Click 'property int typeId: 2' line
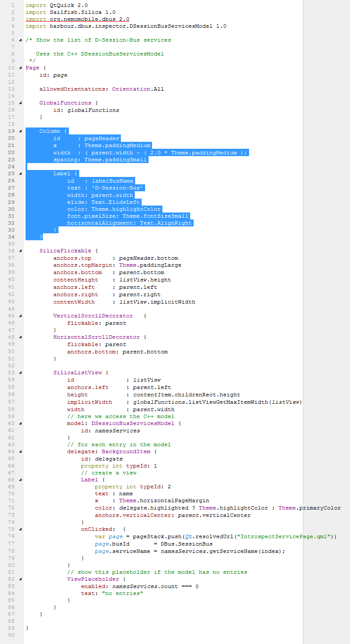 click(x=133, y=487)
